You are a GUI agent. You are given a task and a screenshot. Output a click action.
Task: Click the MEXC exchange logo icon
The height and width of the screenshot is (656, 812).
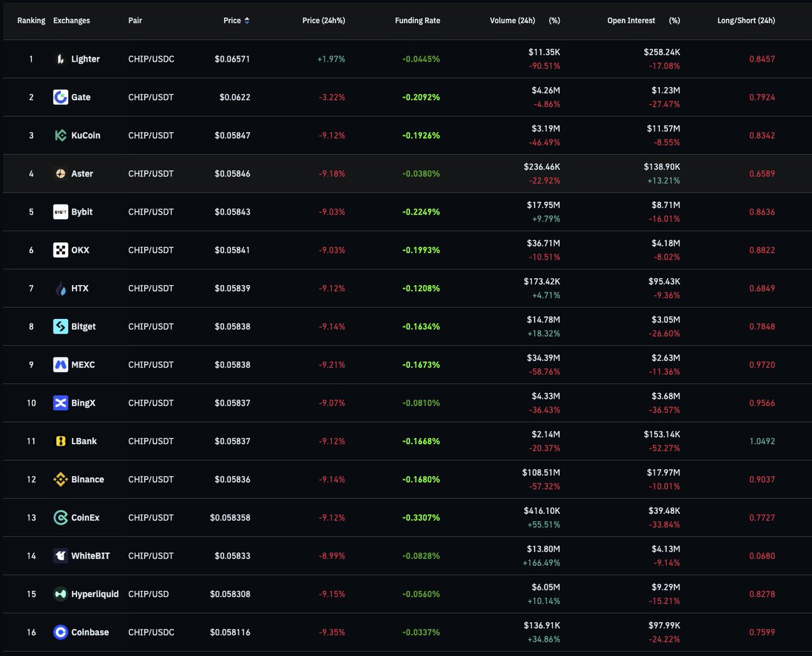(60, 365)
